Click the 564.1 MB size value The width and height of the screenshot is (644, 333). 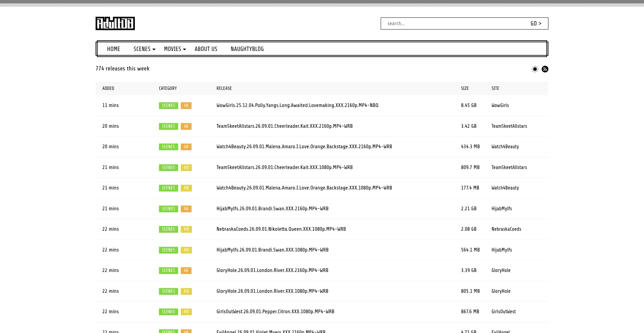pyautogui.click(x=470, y=250)
